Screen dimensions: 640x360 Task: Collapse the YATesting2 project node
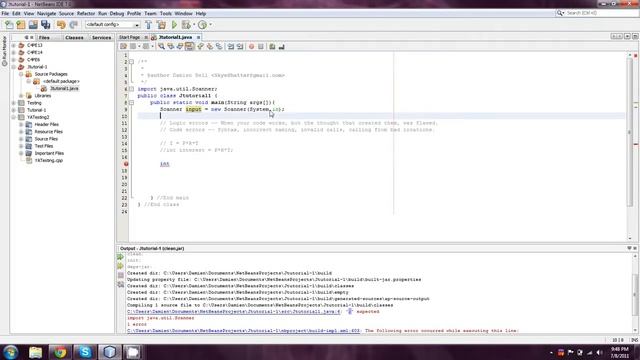click(13, 117)
